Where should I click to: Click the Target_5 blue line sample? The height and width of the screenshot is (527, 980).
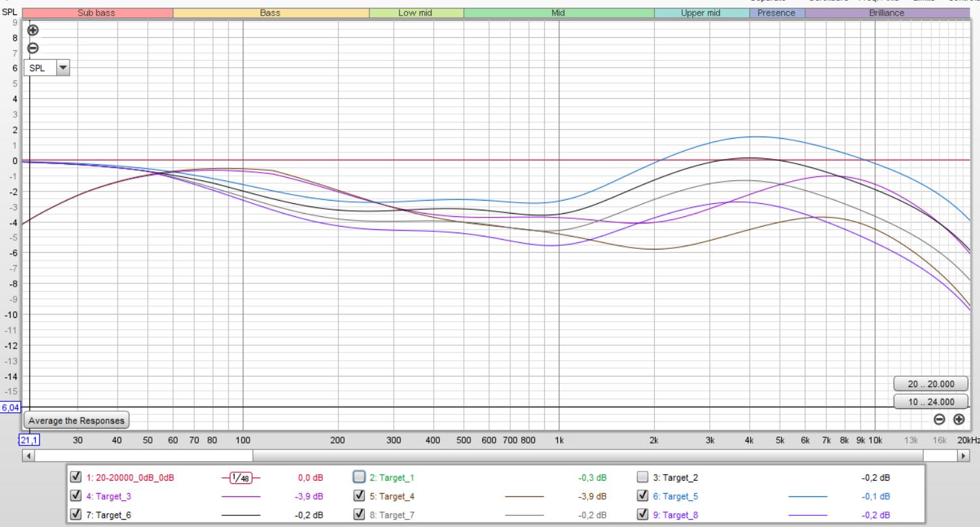(807, 496)
